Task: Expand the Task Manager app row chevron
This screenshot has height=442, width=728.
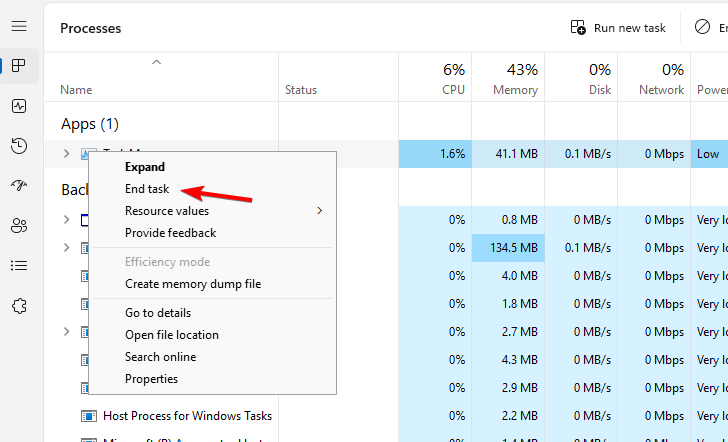Action: (x=67, y=154)
